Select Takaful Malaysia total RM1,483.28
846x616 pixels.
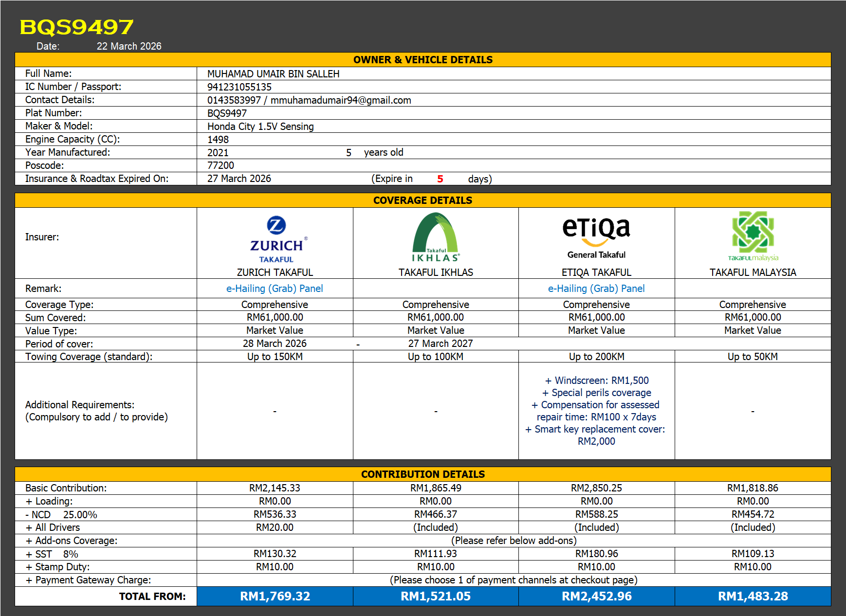[x=753, y=596]
